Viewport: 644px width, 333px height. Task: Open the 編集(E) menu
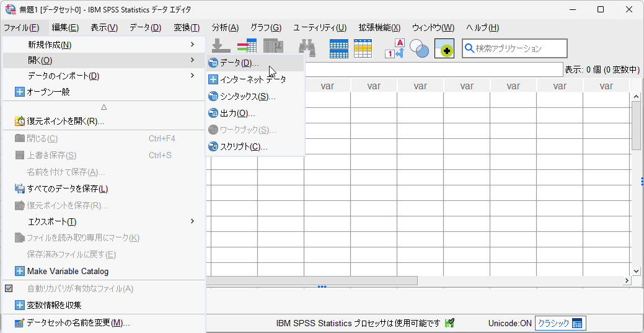tap(65, 28)
